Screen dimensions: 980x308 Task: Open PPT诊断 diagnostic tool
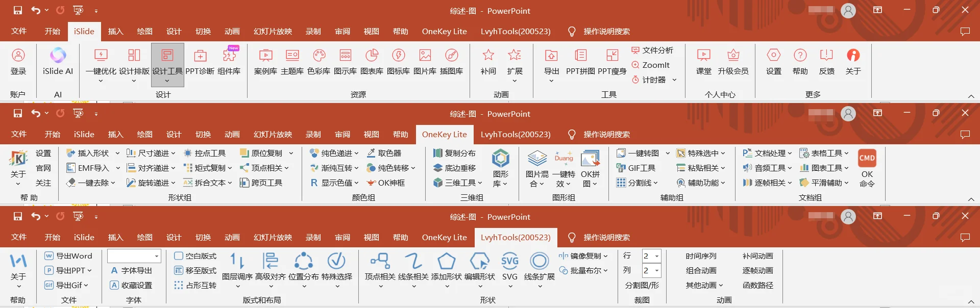pos(200,62)
